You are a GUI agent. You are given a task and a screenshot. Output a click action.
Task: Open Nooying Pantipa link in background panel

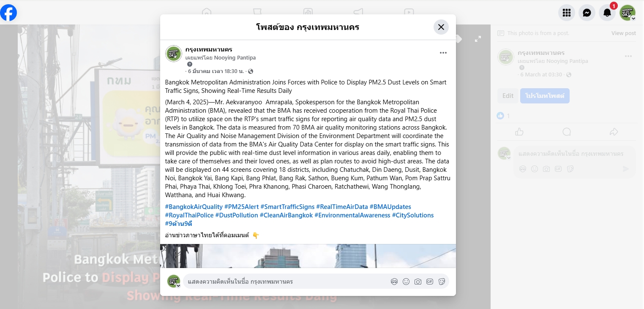point(567,61)
